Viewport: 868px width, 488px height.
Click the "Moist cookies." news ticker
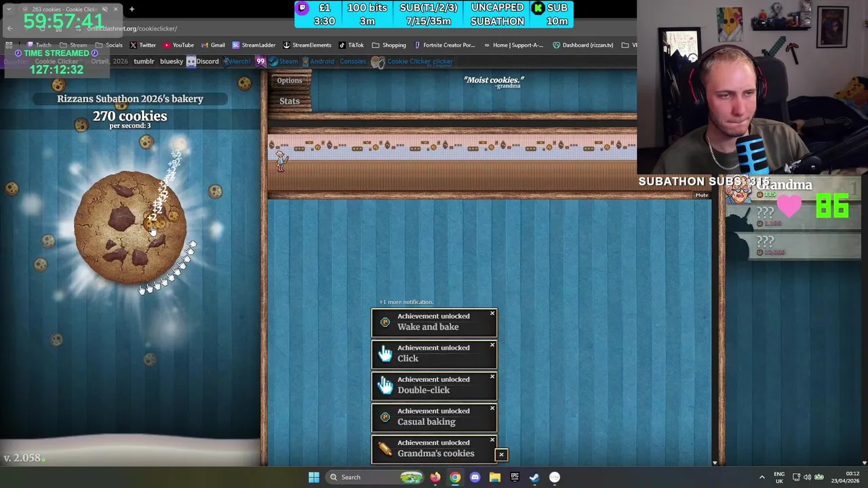tap(494, 81)
